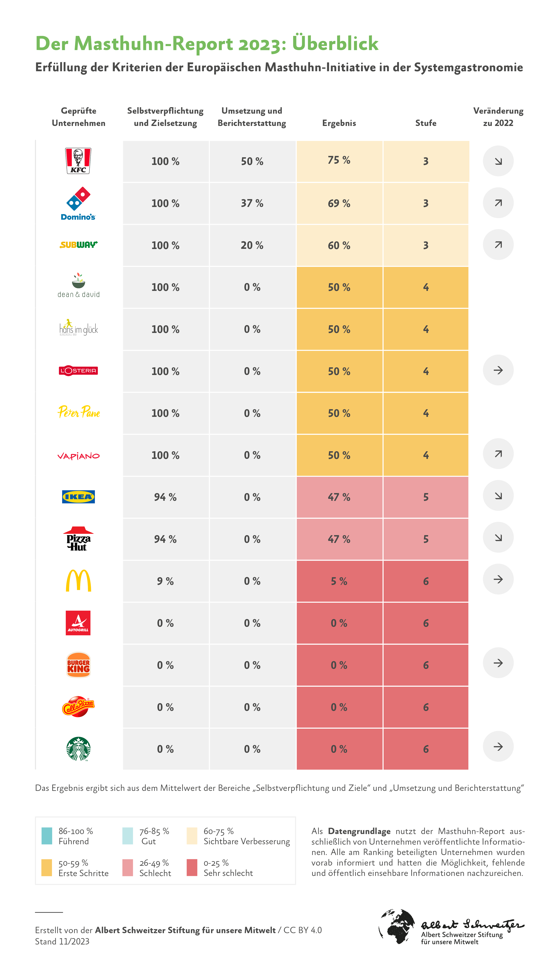The height and width of the screenshot is (980, 560).
Task: Click the Starbucks siren logo
Action: tap(79, 748)
